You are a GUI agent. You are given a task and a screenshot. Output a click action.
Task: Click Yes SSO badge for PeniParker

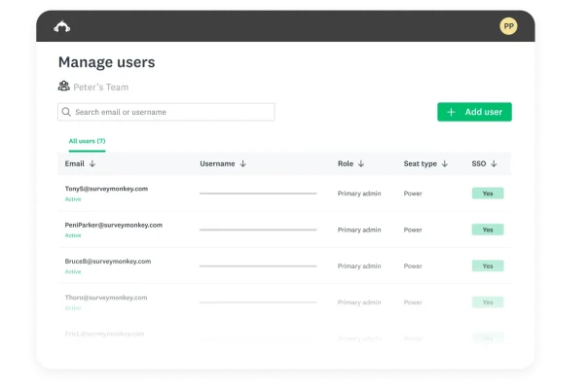coord(488,230)
